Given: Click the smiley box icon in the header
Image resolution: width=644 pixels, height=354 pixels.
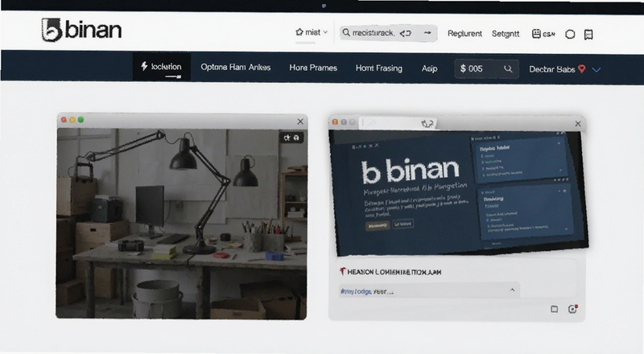Looking at the screenshot, I should 536,34.
